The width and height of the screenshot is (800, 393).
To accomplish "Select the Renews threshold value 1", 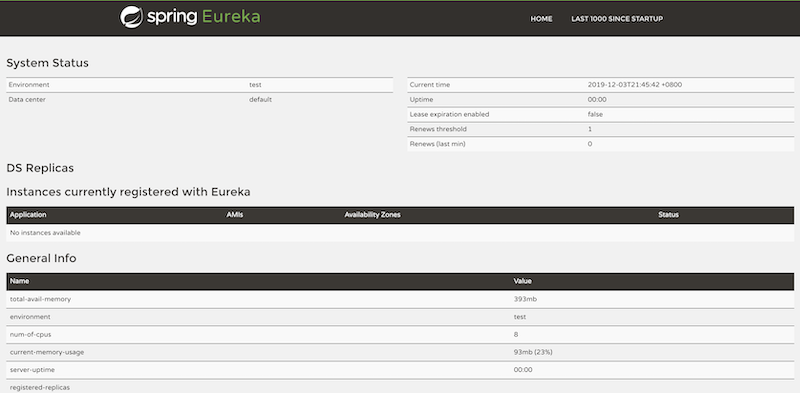I will [590, 129].
